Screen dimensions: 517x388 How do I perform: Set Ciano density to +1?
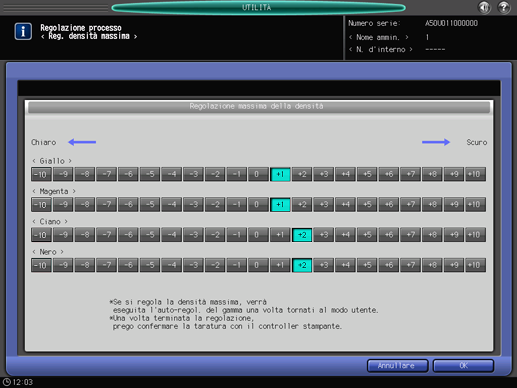(280, 235)
